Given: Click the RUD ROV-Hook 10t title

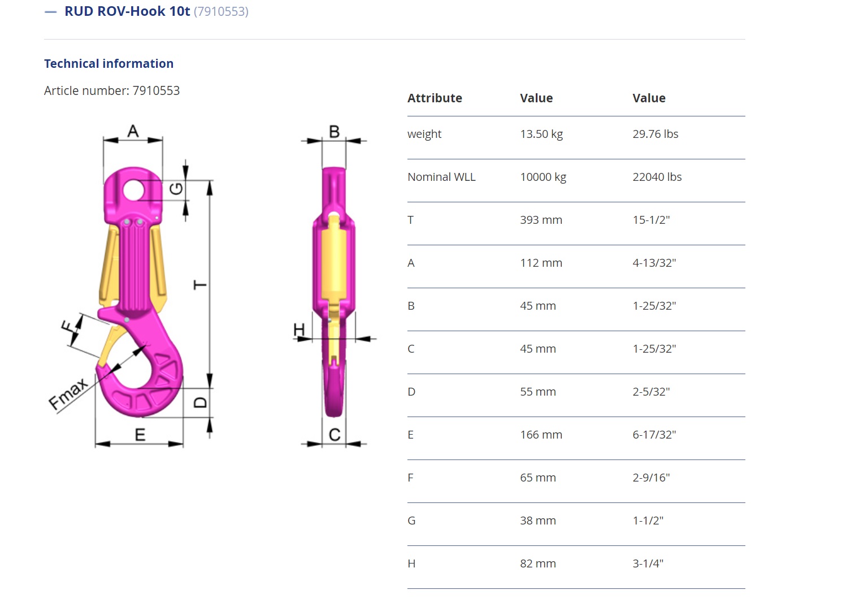Looking at the screenshot, I should [x=127, y=11].
